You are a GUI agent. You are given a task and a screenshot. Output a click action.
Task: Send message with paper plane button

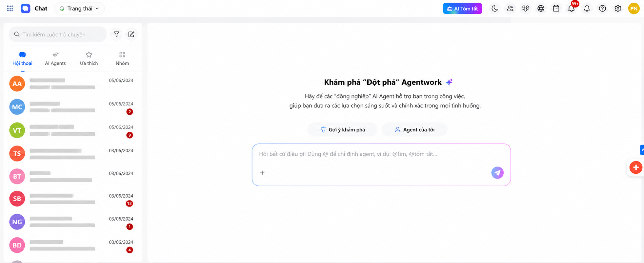click(497, 173)
